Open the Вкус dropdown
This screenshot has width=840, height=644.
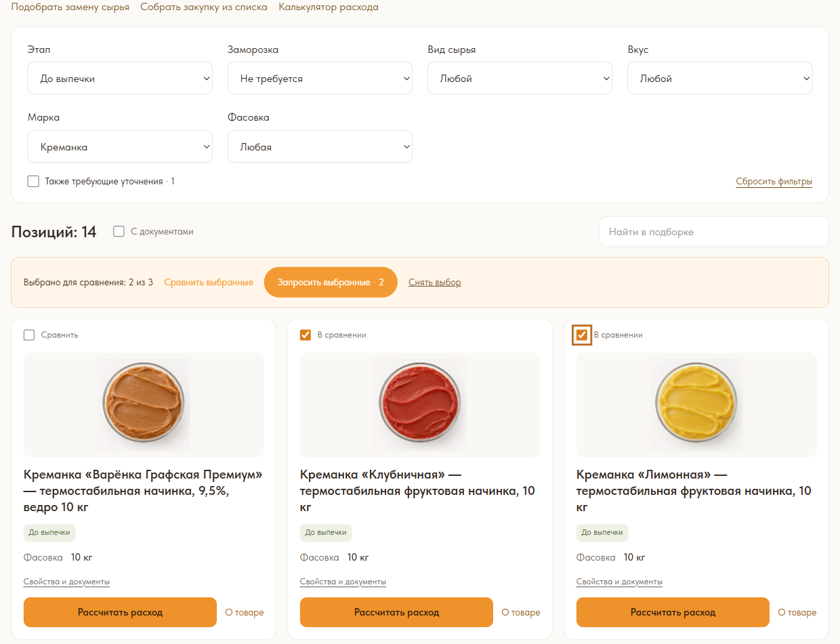click(x=720, y=79)
